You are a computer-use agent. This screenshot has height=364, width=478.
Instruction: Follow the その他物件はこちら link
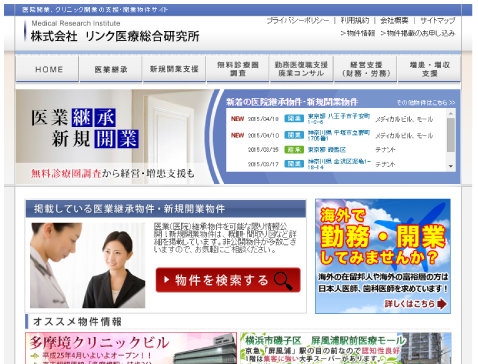click(426, 103)
